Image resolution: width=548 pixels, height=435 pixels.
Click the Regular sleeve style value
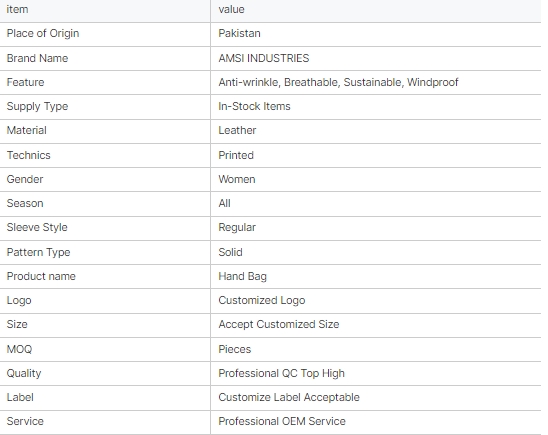(x=237, y=227)
